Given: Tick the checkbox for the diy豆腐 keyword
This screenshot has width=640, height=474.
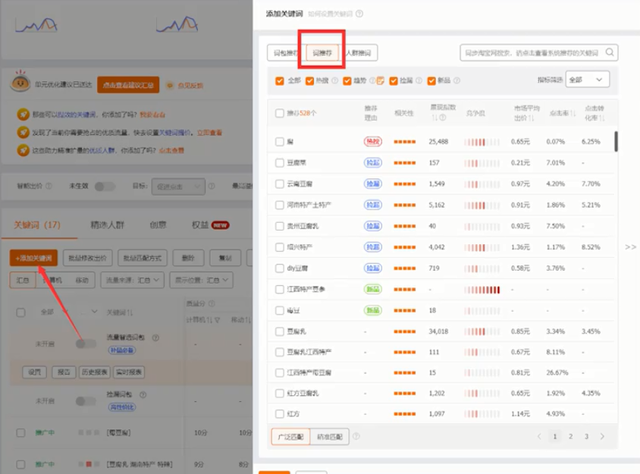Looking at the screenshot, I should (280, 268).
